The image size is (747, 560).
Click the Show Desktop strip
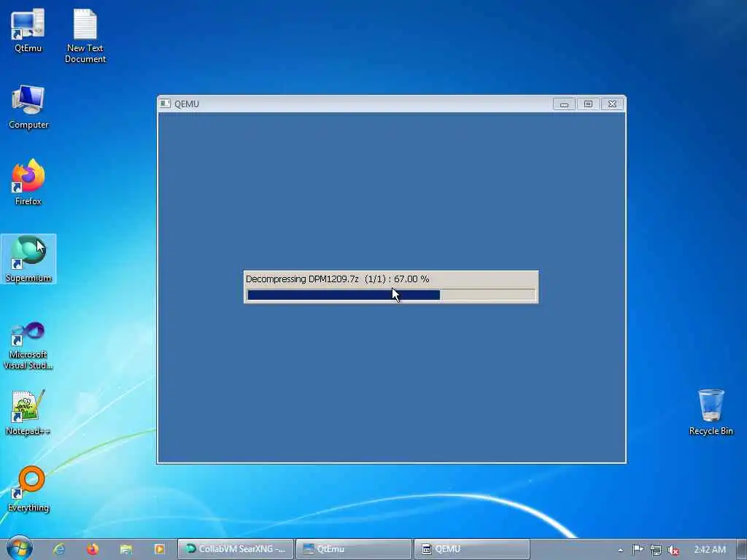click(x=742, y=550)
